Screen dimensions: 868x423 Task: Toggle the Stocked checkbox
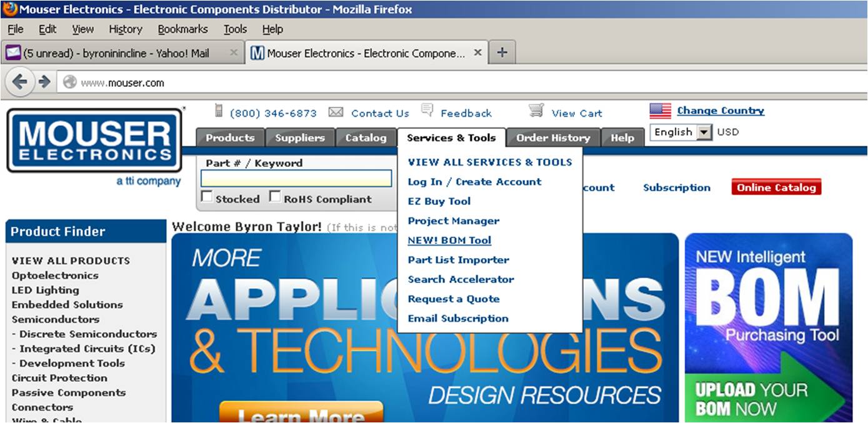click(x=207, y=197)
